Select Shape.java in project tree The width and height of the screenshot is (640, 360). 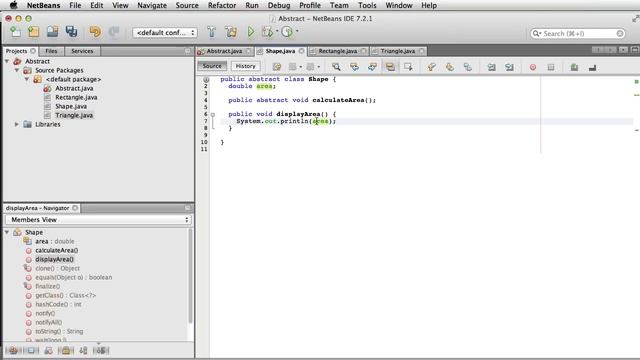coord(71,106)
